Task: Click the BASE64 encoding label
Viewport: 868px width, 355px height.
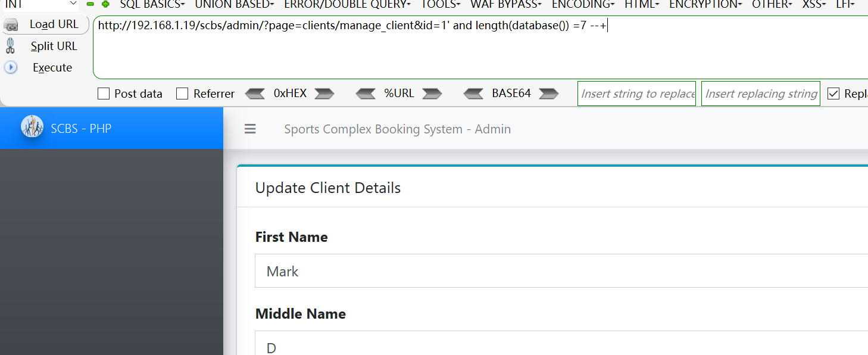Action: 511,94
